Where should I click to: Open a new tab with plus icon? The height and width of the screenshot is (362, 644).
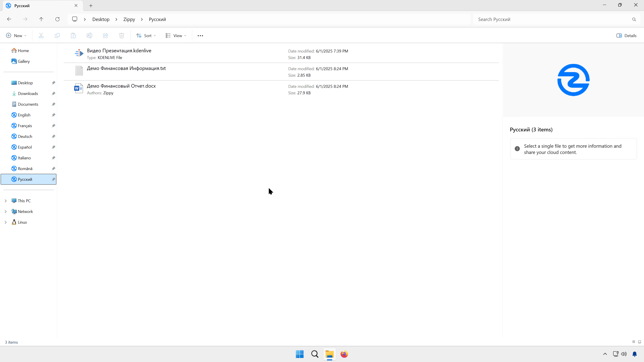click(91, 6)
